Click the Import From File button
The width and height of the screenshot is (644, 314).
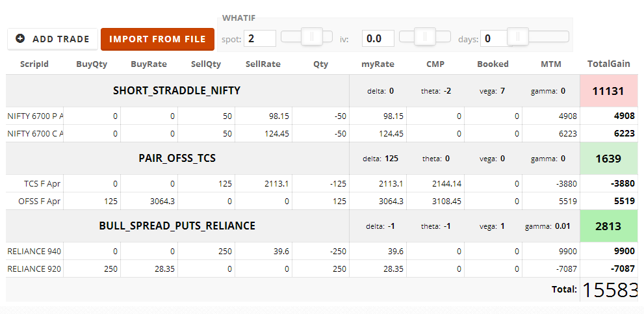157,39
